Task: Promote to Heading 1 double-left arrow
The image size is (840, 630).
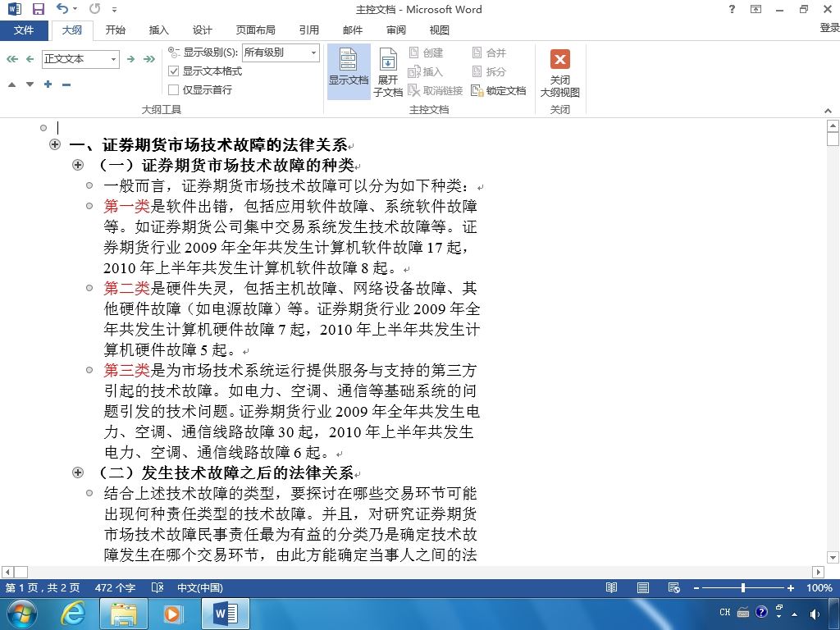Action: 11,59
